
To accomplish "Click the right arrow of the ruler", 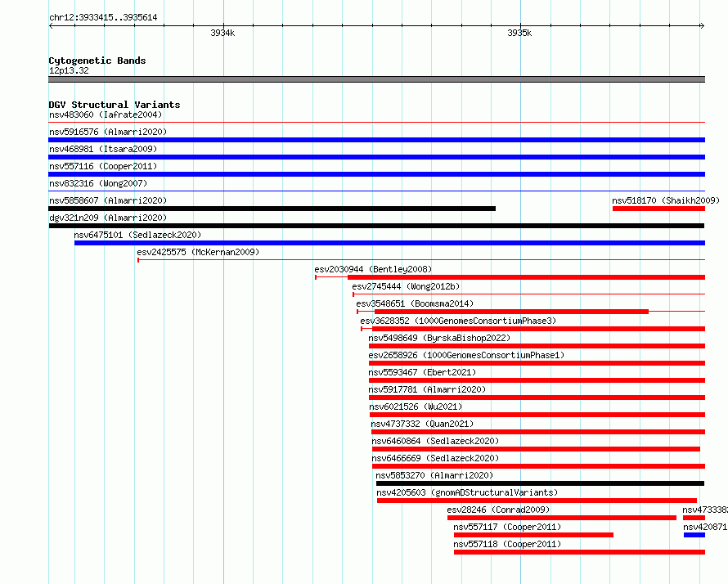I will [702, 26].
